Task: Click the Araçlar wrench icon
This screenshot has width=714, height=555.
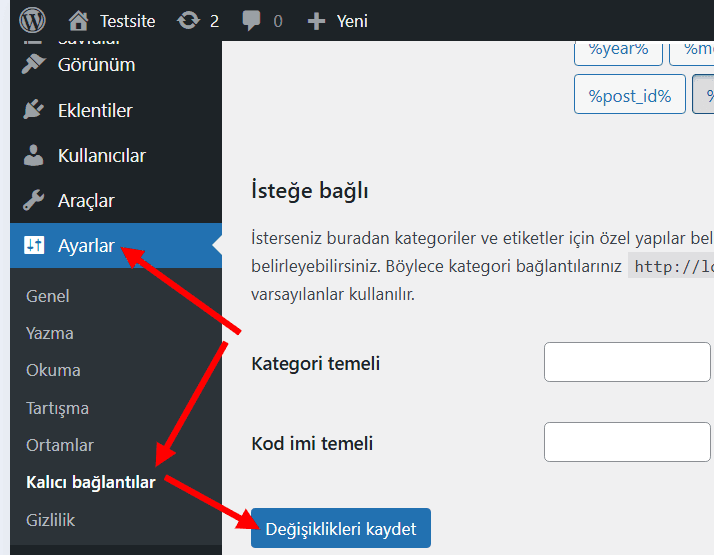Action: click(x=33, y=200)
